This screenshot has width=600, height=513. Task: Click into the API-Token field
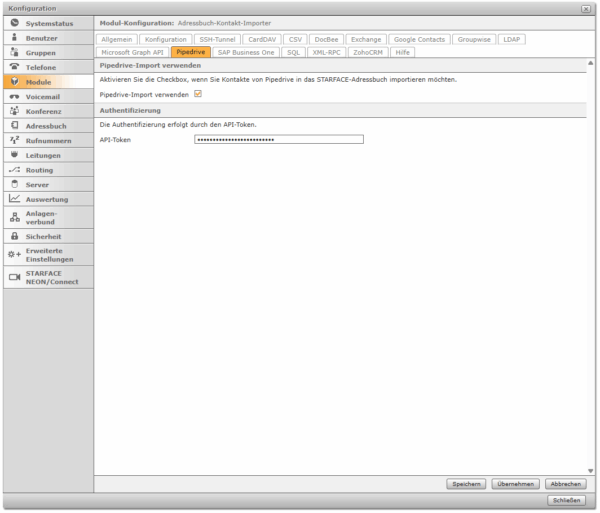[x=279, y=140]
